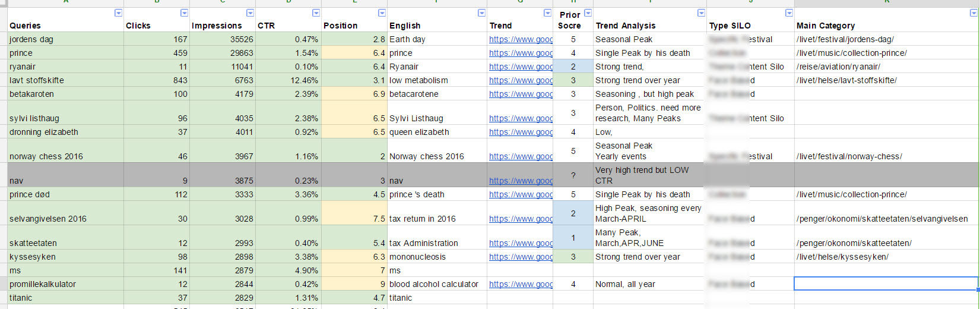Open the trend link for jordens dag
This screenshot has width=980, height=309.
[520, 39]
